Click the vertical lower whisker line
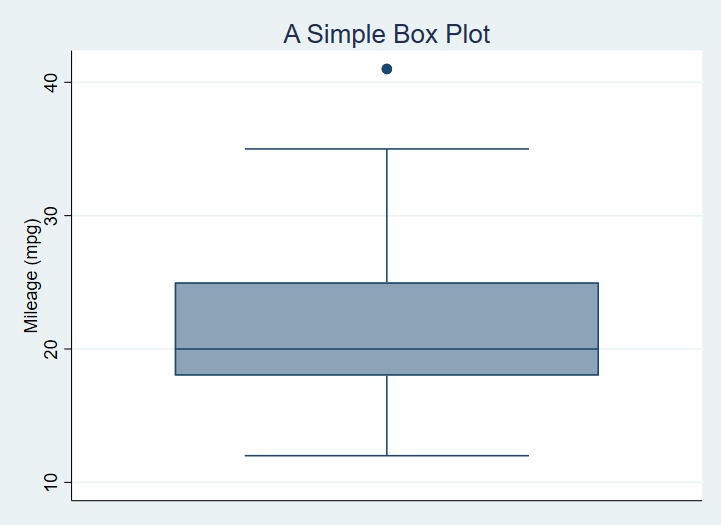The image size is (721, 525). [x=387, y=415]
